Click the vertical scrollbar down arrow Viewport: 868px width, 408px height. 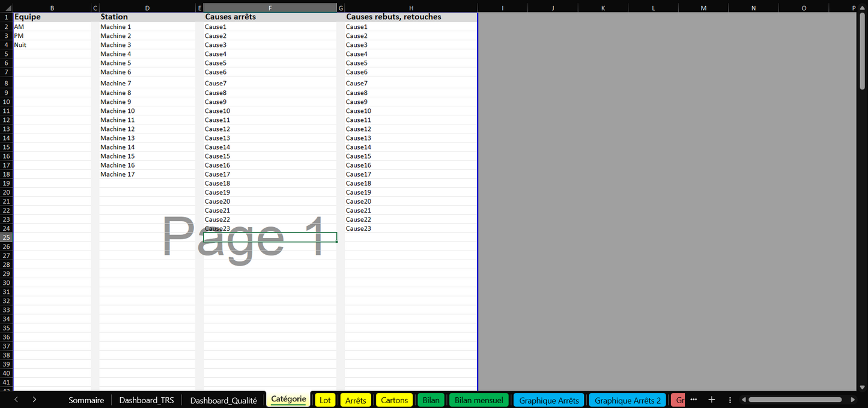[x=863, y=388]
